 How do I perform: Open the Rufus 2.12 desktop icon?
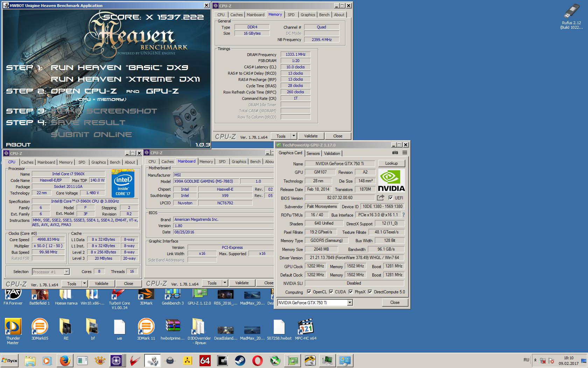tap(572, 16)
